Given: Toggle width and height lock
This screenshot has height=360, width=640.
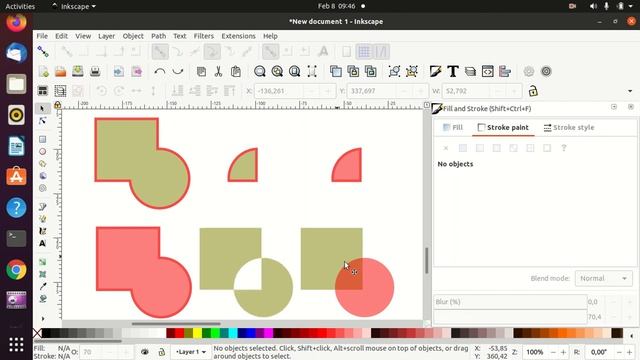Looking at the screenshot, I should click(533, 91).
